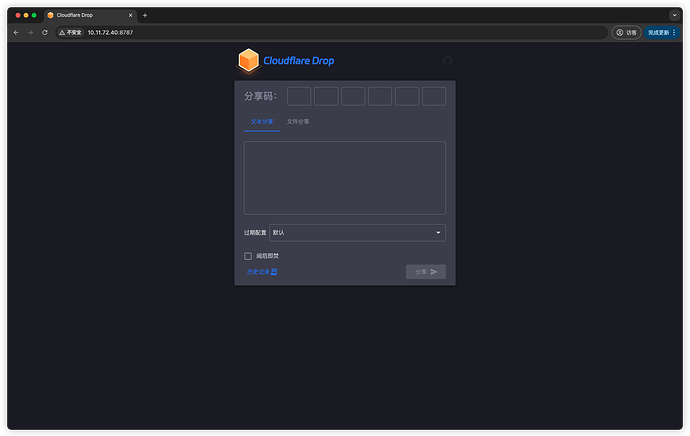
Task: Reload the page with the refresh icon
Action: pyautogui.click(x=45, y=33)
